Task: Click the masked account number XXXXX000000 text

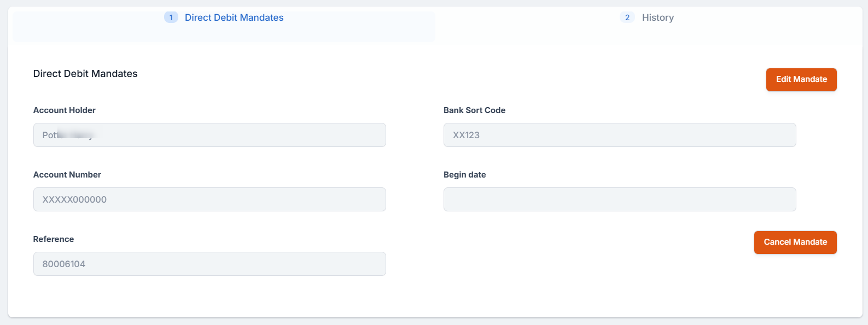Action: coord(74,199)
